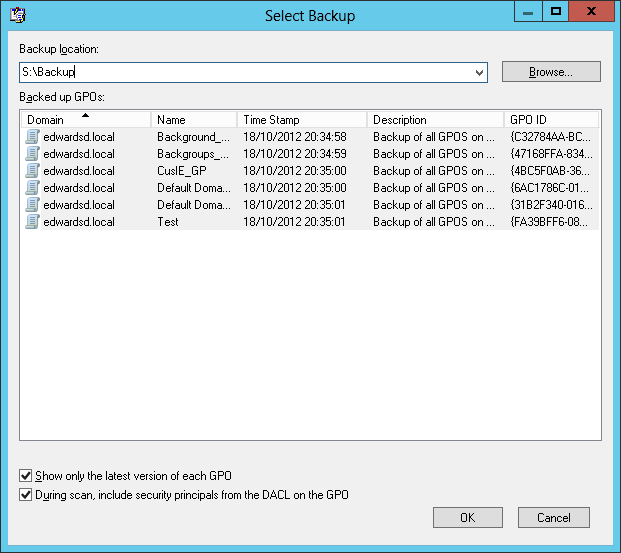Image resolution: width=621 pixels, height=553 pixels.
Task: Click the GPO icon on the fourth backup row
Action: tap(33, 188)
